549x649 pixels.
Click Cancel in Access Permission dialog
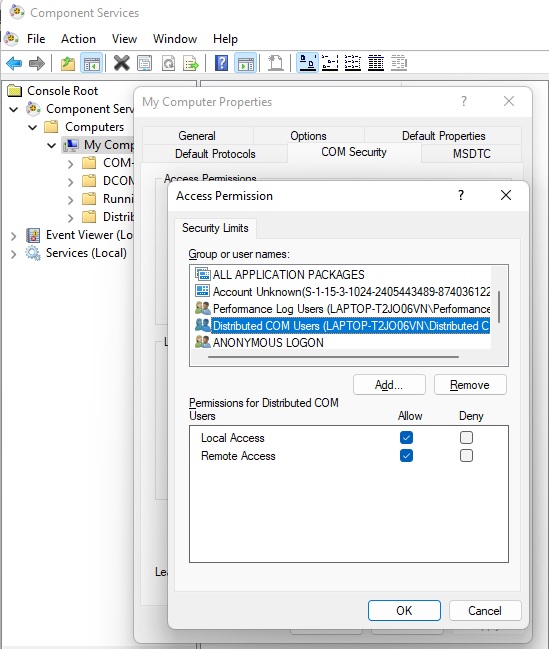[x=485, y=611]
